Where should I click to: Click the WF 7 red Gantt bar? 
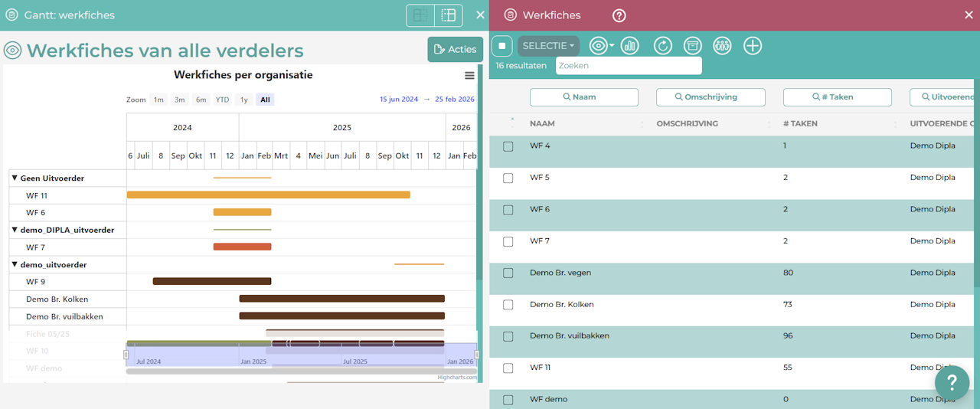pyautogui.click(x=242, y=247)
